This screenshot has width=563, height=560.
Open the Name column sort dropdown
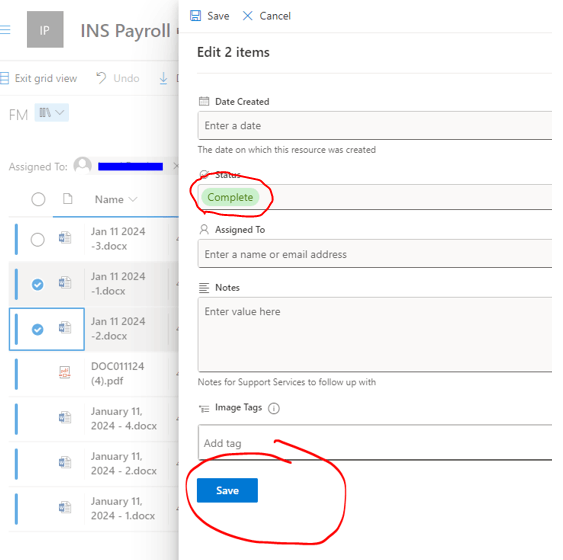point(116,199)
